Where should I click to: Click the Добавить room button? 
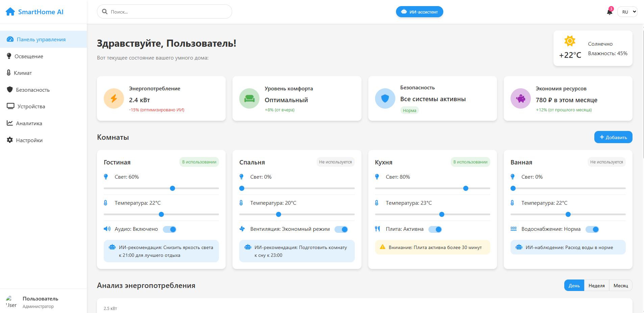coord(613,137)
